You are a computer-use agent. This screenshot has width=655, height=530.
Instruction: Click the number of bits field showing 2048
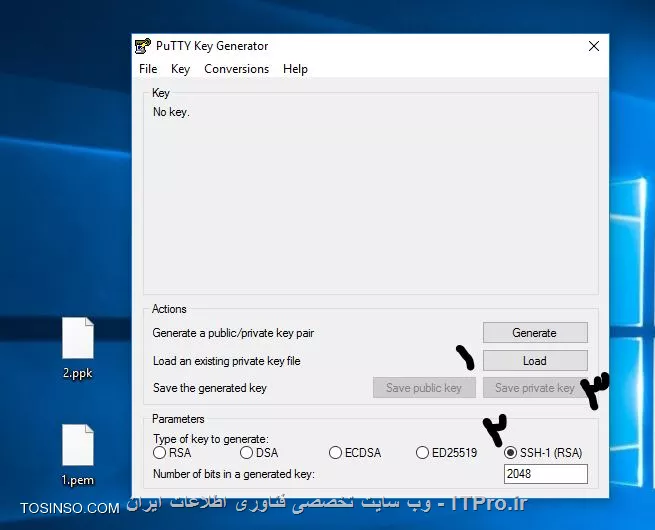[x=546, y=474]
